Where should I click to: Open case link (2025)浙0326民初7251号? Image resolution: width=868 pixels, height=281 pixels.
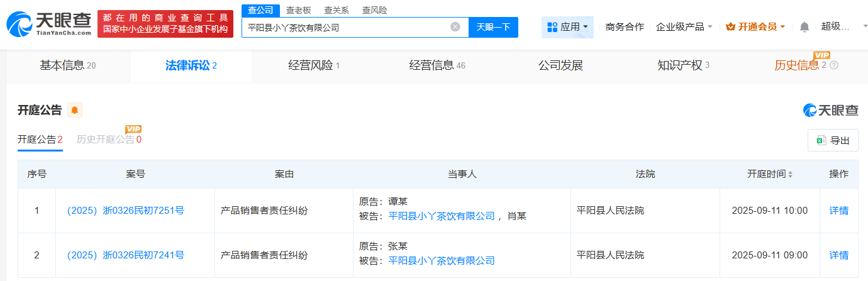pyautogui.click(x=126, y=211)
